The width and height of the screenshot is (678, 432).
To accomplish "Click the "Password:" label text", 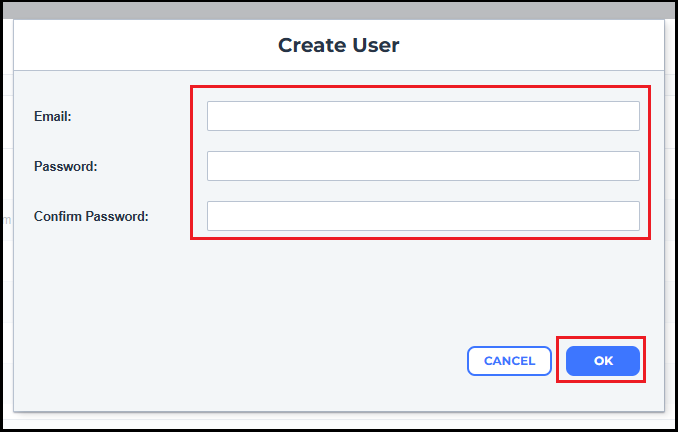I will point(65,166).
